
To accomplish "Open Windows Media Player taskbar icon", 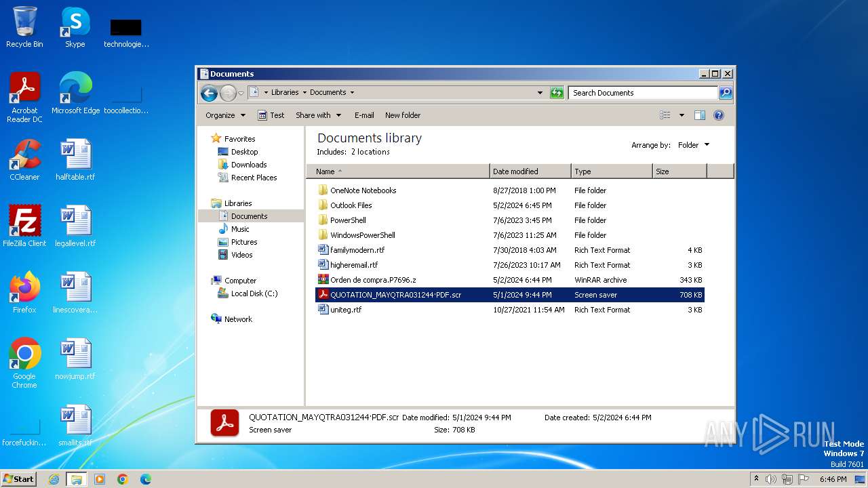I will coord(100,479).
